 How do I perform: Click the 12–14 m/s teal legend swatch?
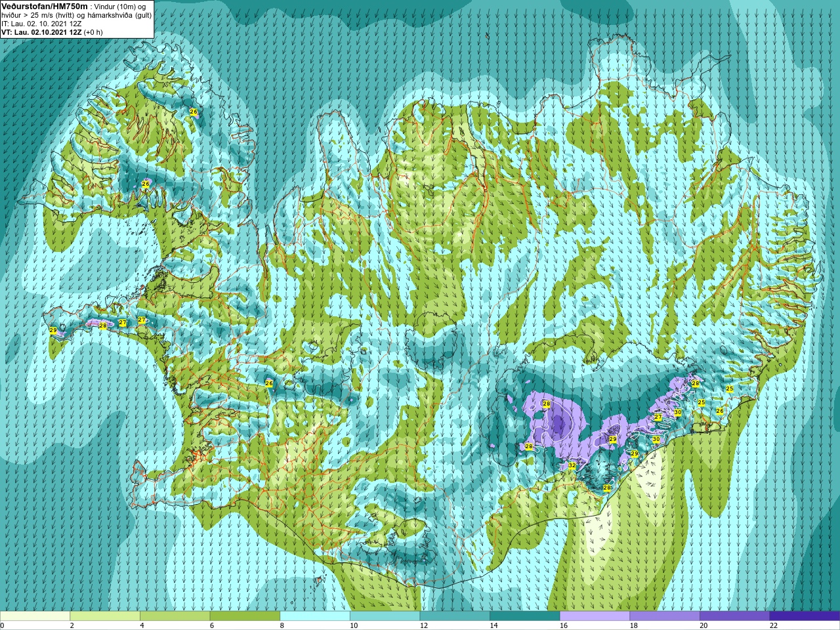[455, 616]
